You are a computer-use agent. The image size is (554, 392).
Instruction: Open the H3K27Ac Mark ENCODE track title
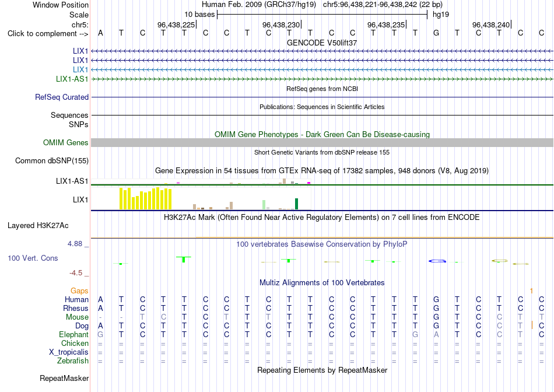(x=322, y=218)
